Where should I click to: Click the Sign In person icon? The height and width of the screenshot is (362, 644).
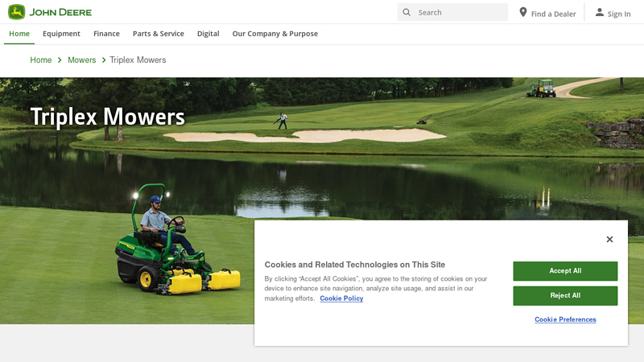[x=600, y=12]
